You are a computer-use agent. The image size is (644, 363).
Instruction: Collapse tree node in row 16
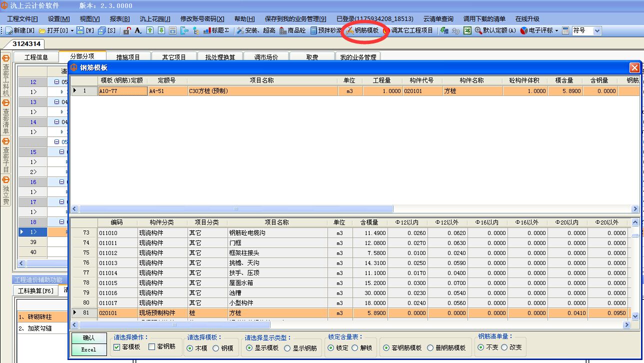[x=62, y=182]
